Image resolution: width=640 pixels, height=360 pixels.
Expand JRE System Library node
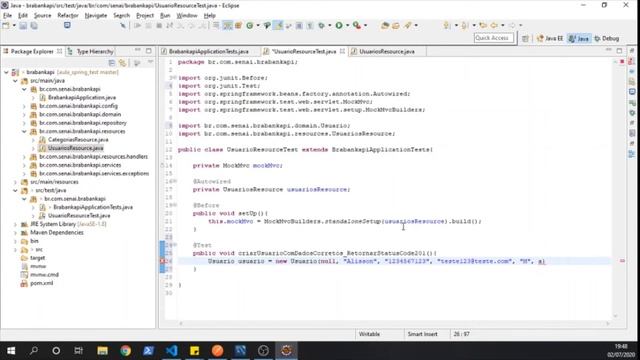[15, 224]
